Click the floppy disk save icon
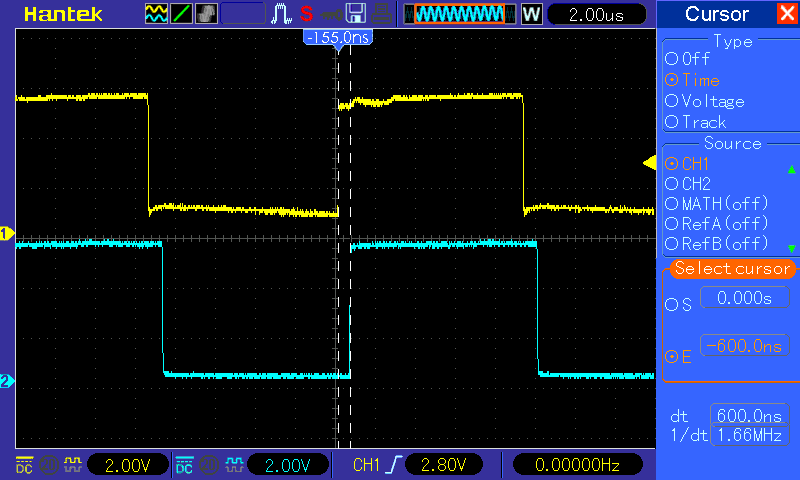 tap(355, 14)
